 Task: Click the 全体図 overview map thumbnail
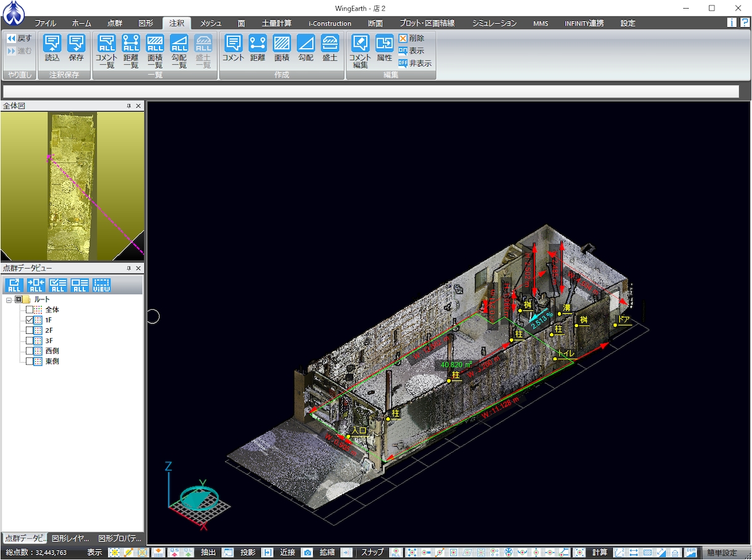pyautogui.click(x=72, y=186)
